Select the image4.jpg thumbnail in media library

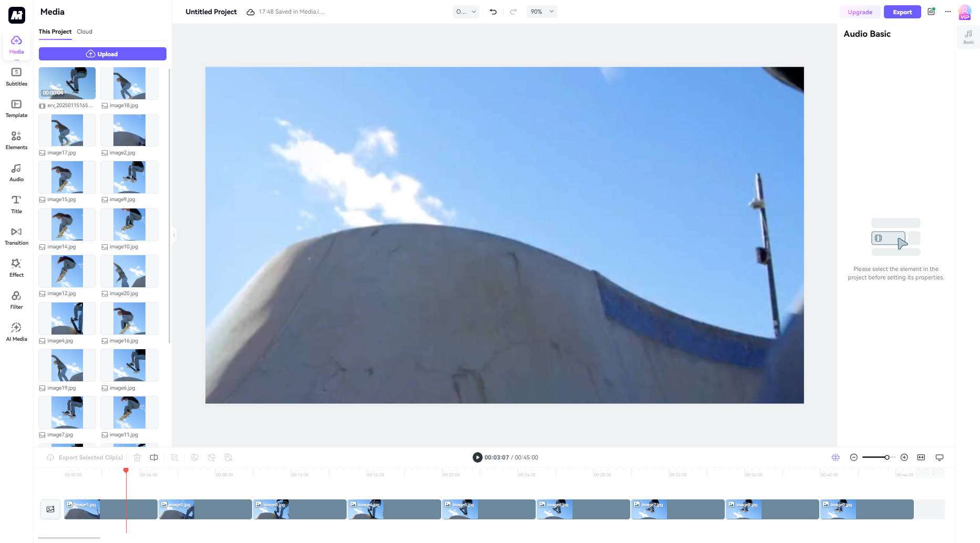click(67, 318)
